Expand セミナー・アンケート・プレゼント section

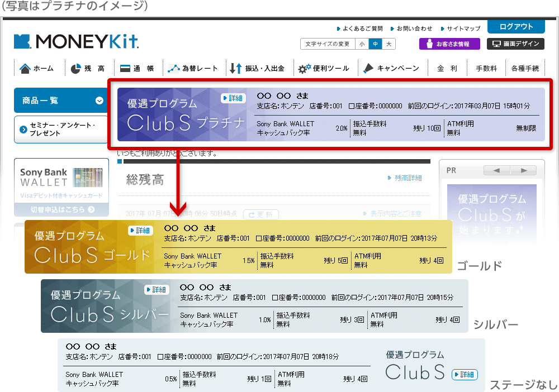coord(23,130)
